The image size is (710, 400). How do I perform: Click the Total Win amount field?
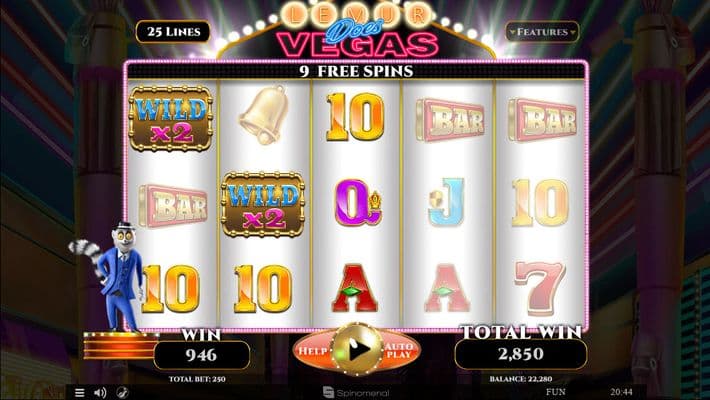[521, 354]
